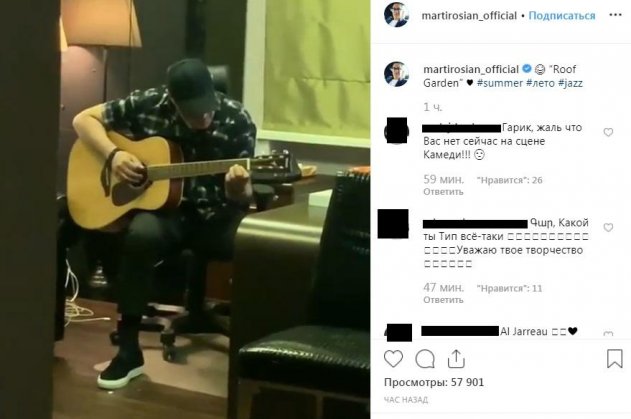This screenshot has height=419, width=631.
Task: Like the post with the heart icon
Action: click(393, 359)
